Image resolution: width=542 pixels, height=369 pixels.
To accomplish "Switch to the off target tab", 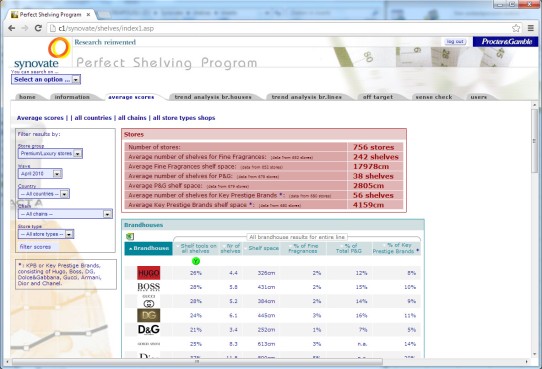I will (378, 97).
